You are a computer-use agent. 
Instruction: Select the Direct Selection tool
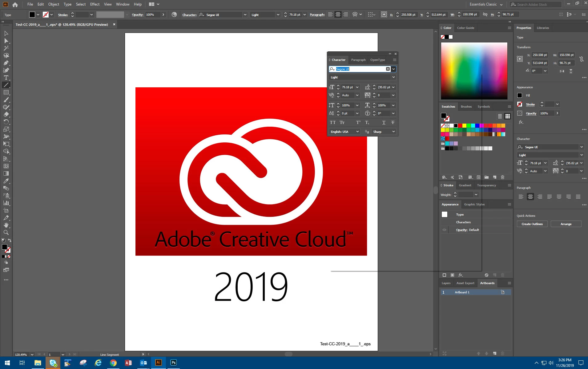pyautogui.click(x=6, y=41)
